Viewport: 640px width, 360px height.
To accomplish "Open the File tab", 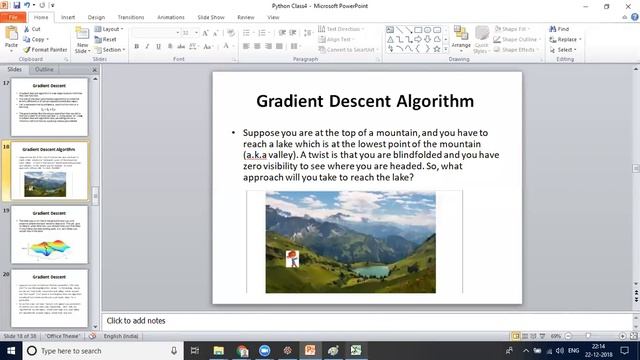I will pyautogui.click(x=13, y=17).
